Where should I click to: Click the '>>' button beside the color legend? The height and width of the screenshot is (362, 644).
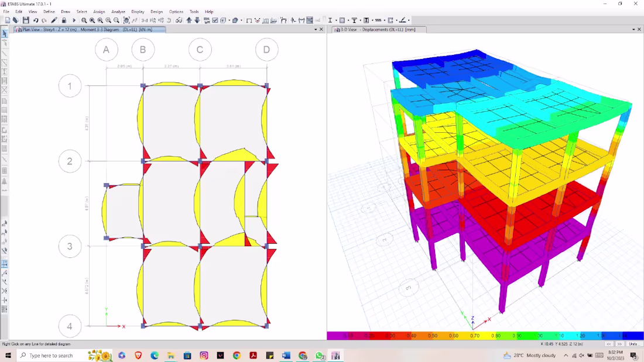619,344
